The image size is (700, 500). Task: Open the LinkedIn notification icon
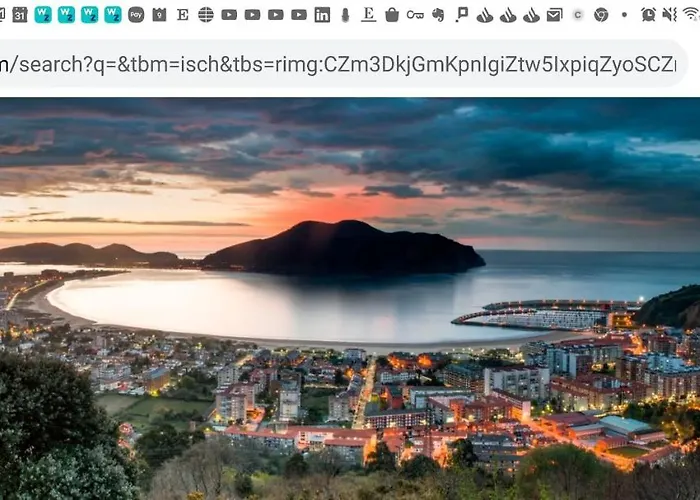tap(322, 15)
